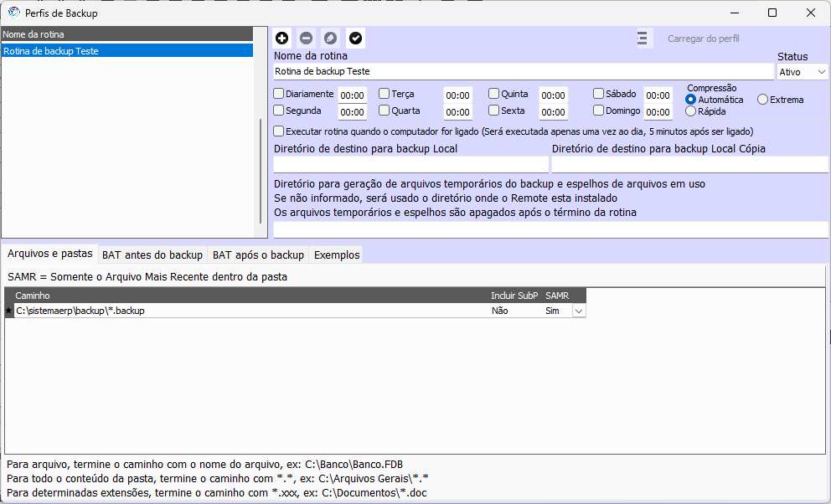Click the Quinta time field
Viewport: 831px width, 504px height.
click(x=553, y=95)
